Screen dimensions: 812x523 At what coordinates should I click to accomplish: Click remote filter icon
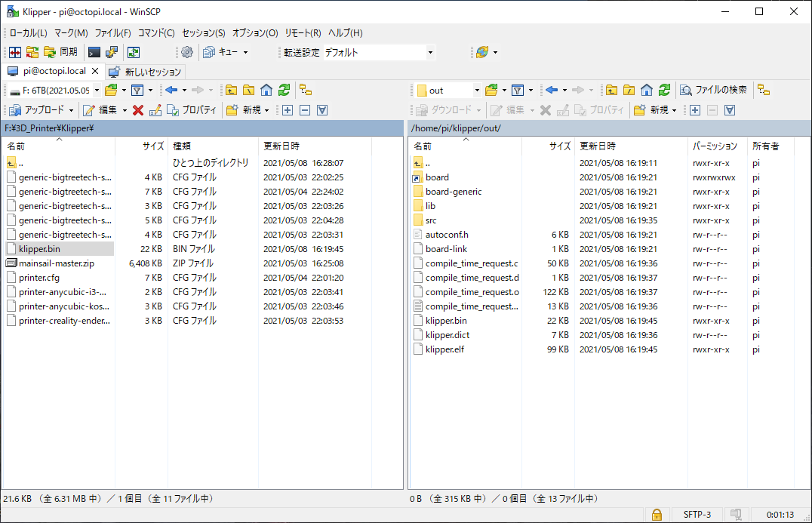coord(518,91)
